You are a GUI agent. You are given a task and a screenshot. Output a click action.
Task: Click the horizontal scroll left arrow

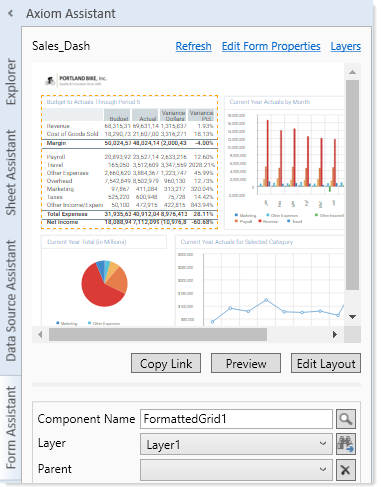coord(40,334)
